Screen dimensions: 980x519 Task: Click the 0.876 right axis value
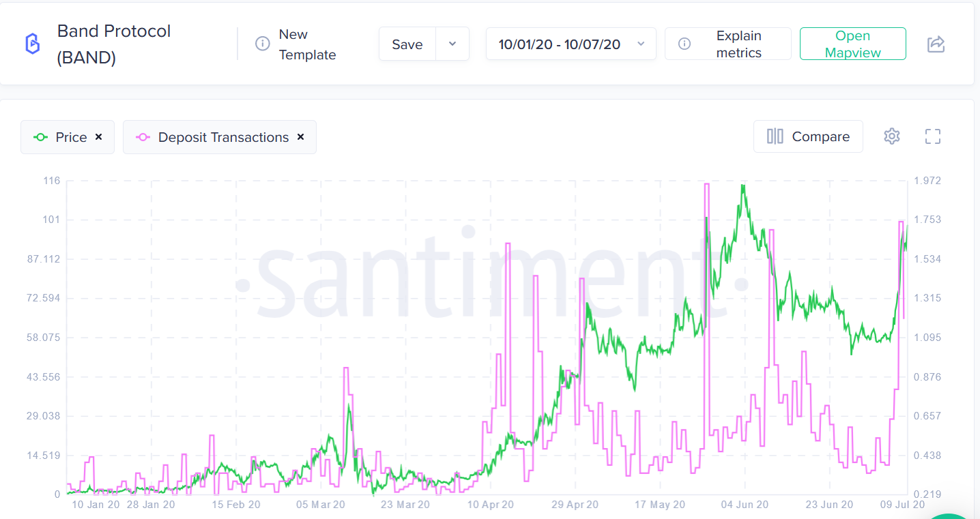(927, 376)
